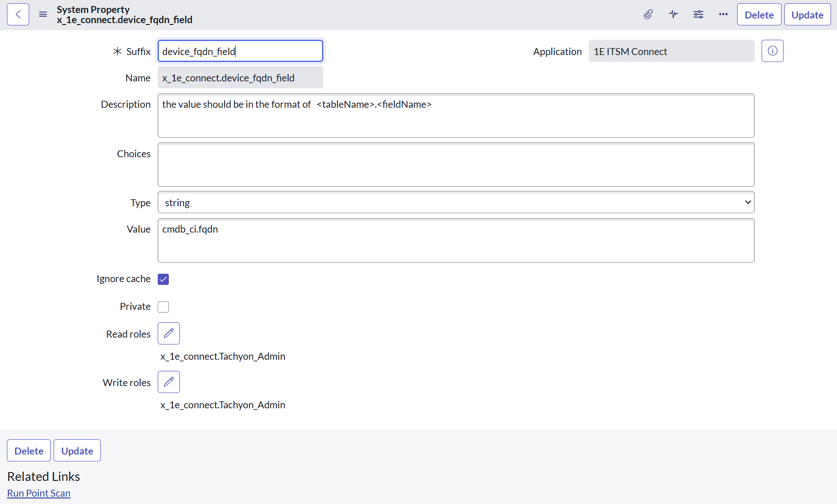Click the Delete button in header
The width and height of the screenshot is (837, 504).
pyautogui.click(x=759, y=15)
